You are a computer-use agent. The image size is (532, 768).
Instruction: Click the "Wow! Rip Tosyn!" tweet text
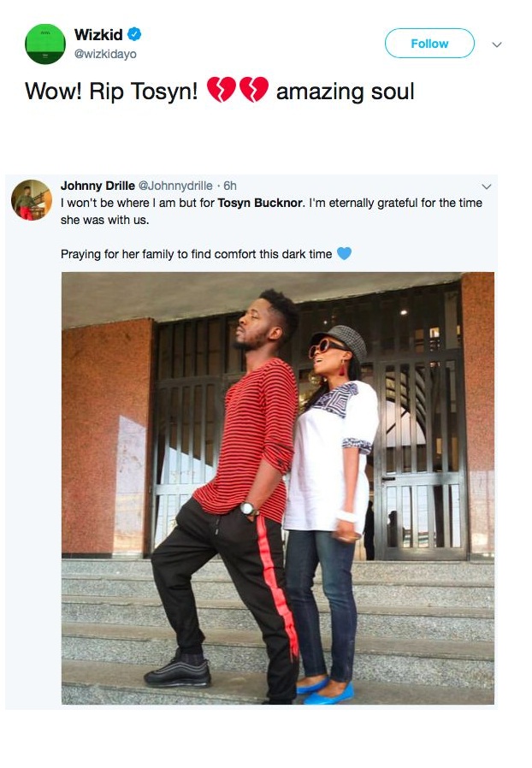(x=111, y=91)
